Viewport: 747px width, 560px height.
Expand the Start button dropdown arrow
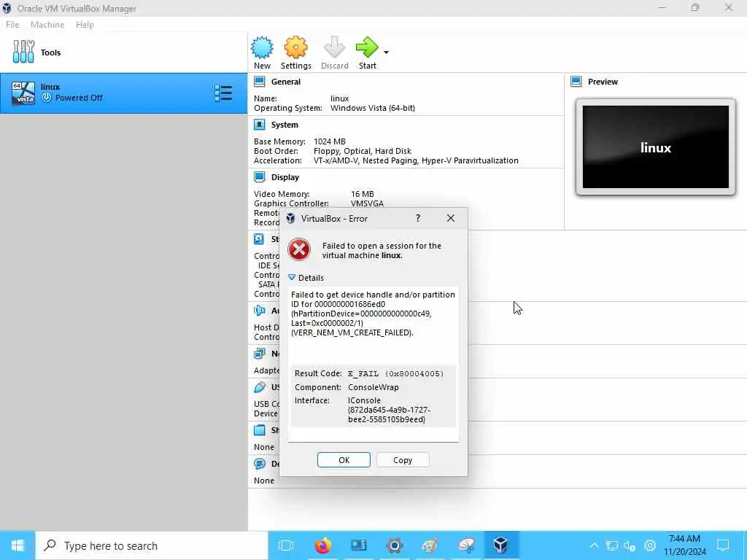386,52
